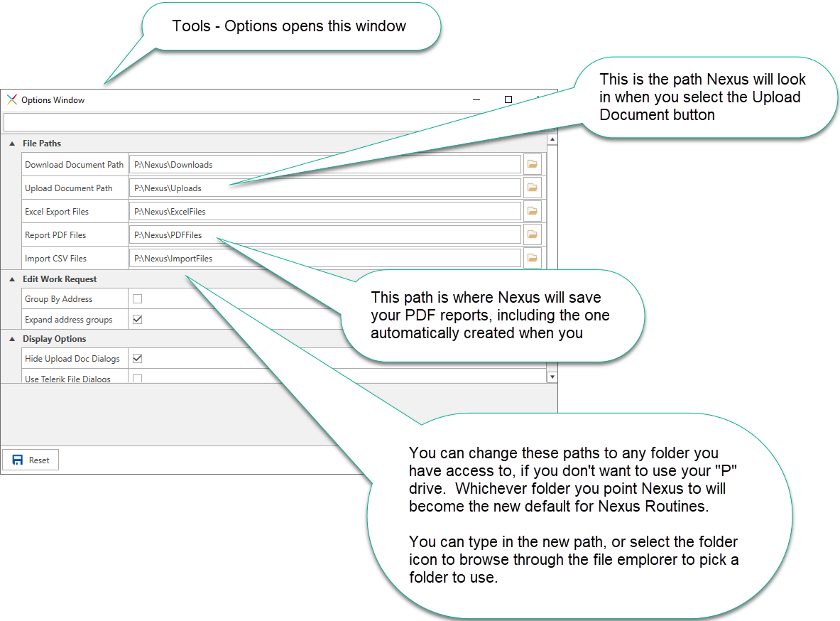Select the Import CSV Files label
This screenshot has width=840, height=621.
coord(55,259)
